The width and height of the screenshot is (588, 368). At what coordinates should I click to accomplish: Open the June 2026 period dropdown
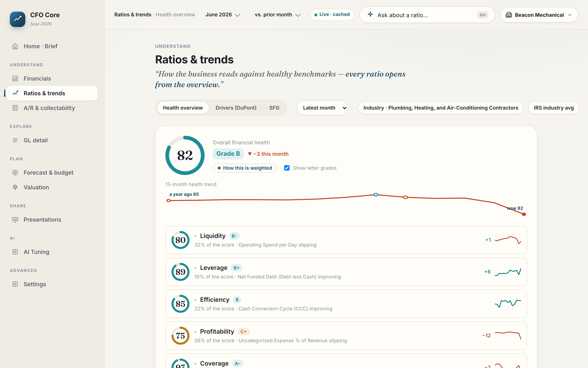pyautogui.click(x=223, y=15)
